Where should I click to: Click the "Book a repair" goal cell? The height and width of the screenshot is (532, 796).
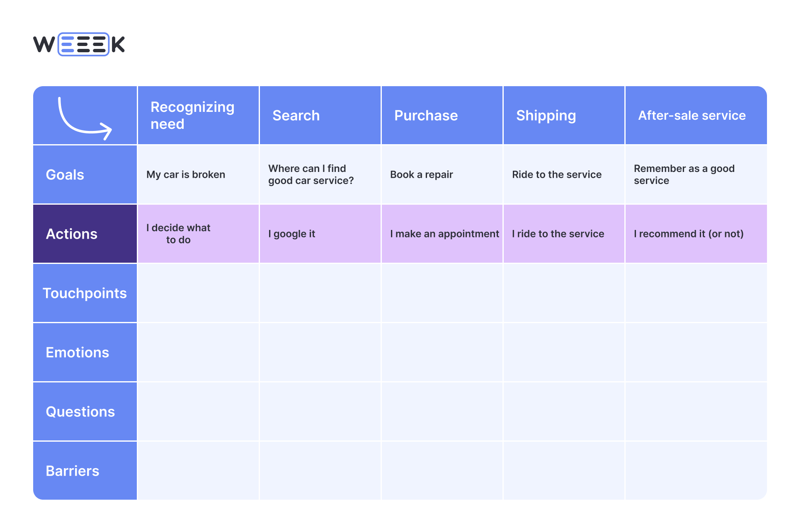422,175
